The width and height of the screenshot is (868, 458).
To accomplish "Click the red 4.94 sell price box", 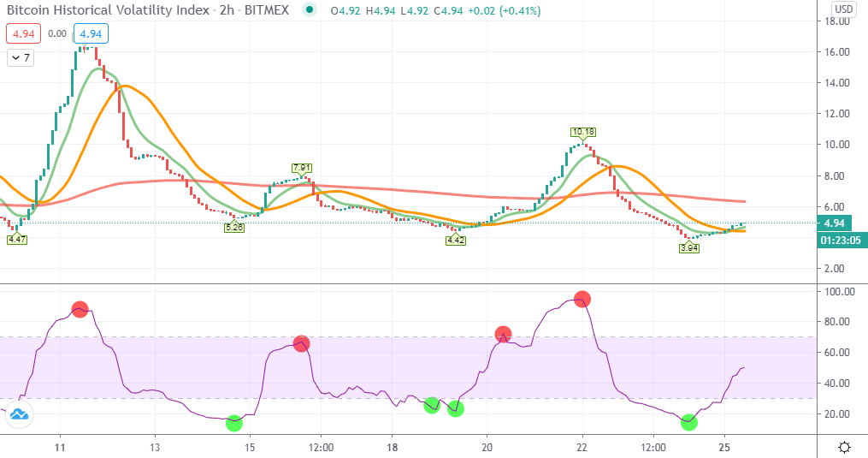I will coord(24,34).
